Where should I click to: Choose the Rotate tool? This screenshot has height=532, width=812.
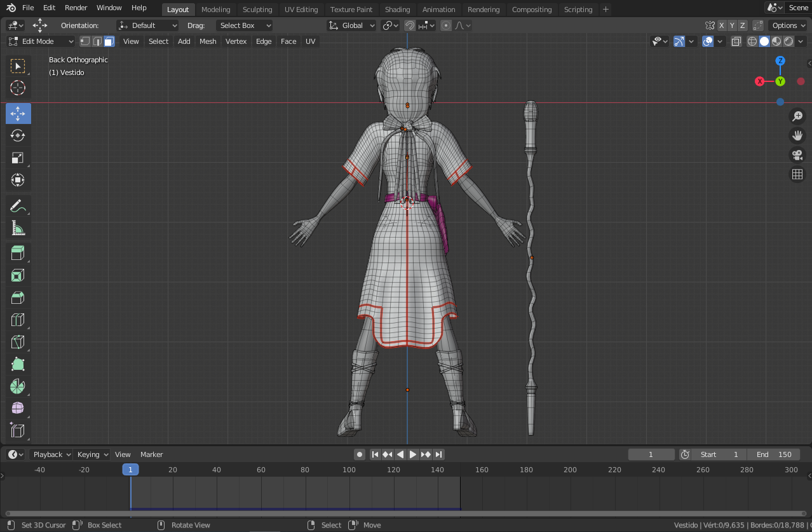tap(18, 135)
